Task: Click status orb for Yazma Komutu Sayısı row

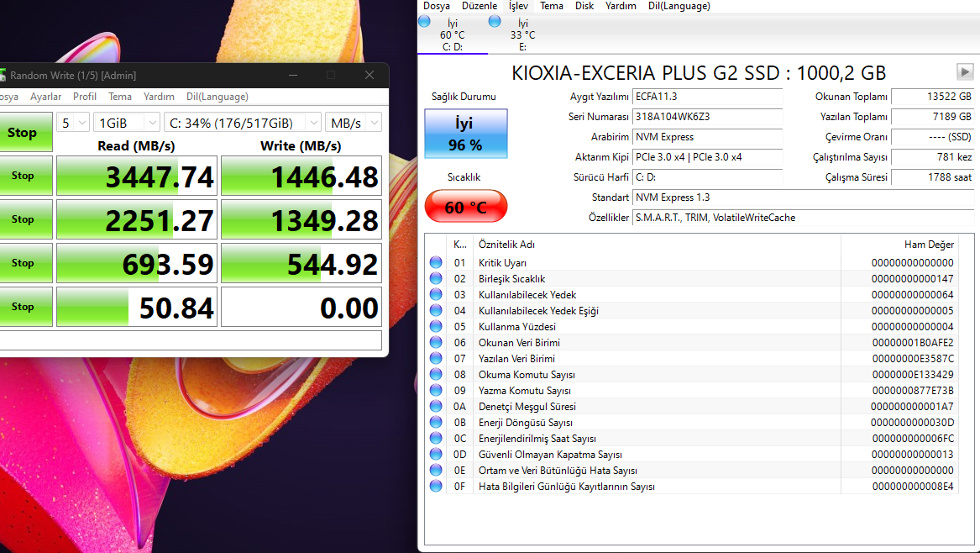Action: (x=436, y=390)
